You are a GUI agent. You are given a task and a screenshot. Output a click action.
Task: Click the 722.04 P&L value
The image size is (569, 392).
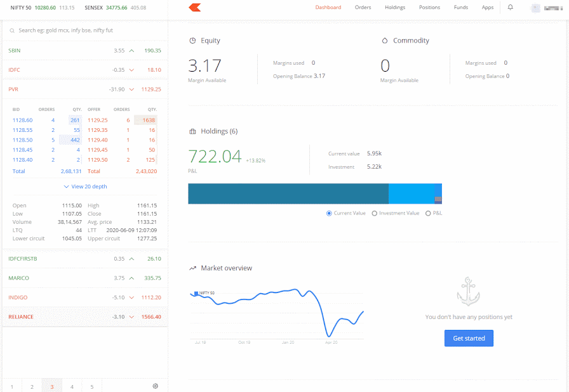pyautogui.click(x=215, y=157)
